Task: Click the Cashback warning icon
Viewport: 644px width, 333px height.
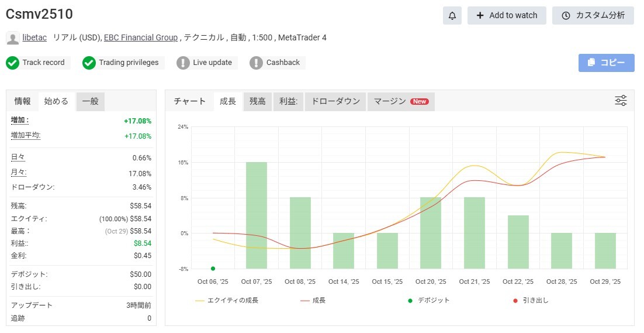Action: coord(256,63)
